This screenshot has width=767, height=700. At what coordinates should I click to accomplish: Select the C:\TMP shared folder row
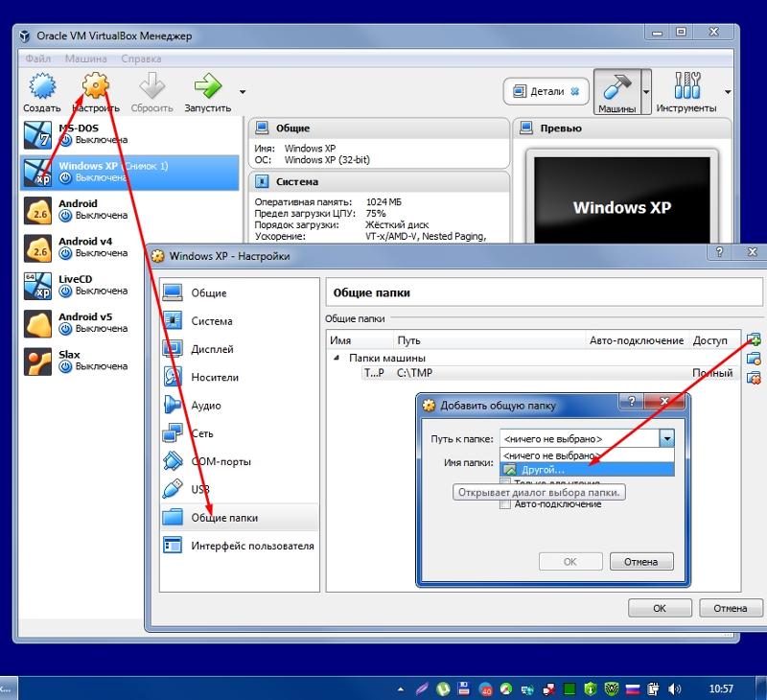point(549,373)
